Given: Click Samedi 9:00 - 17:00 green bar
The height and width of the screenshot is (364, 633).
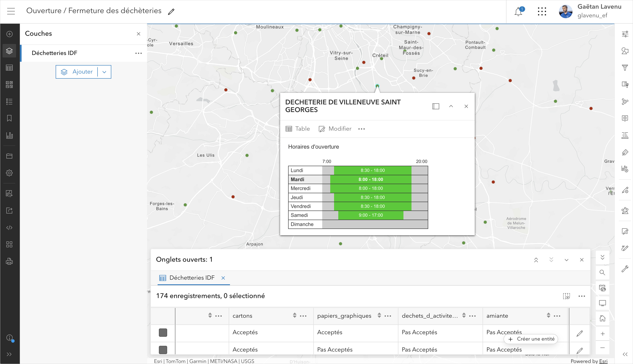Looking at the screenshot, I should [371, 215].
